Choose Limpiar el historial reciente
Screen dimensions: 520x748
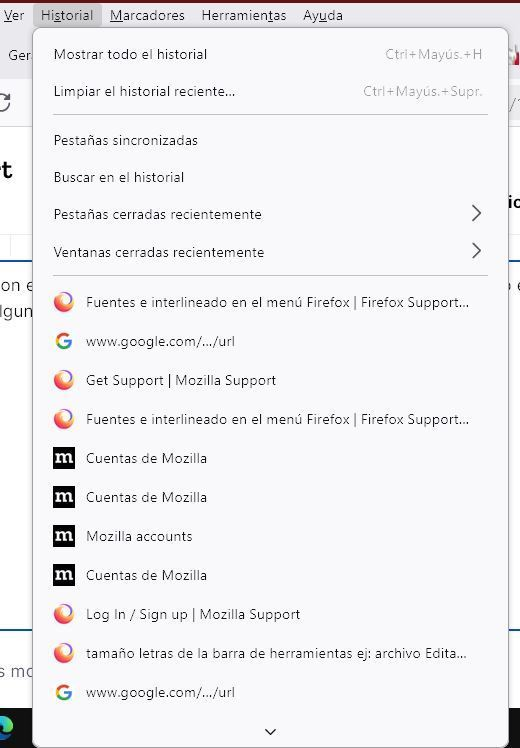(x=270, y=91)
